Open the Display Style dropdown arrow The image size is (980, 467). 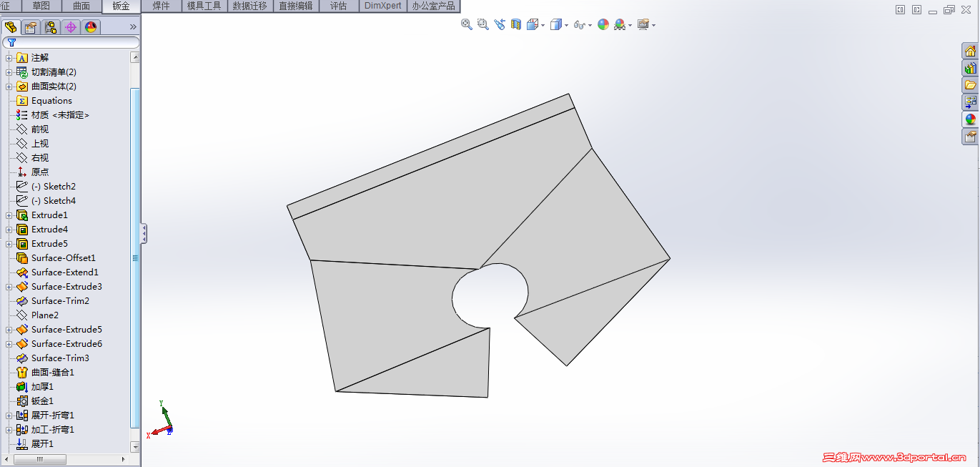coord(567,25)
